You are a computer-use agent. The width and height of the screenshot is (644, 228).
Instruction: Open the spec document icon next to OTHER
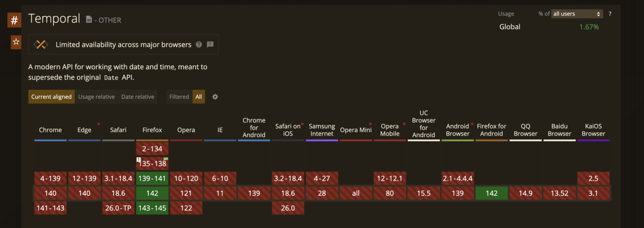pyautogui.click(x=89, y=20)
